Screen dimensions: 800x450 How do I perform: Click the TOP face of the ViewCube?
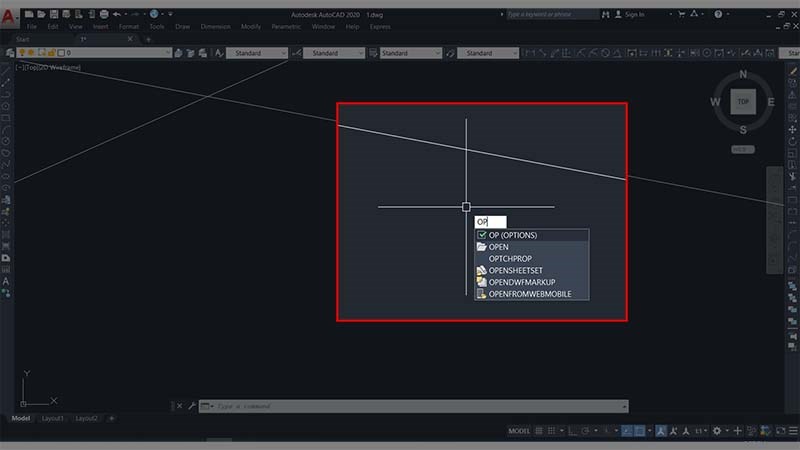(x=742, y=101)
